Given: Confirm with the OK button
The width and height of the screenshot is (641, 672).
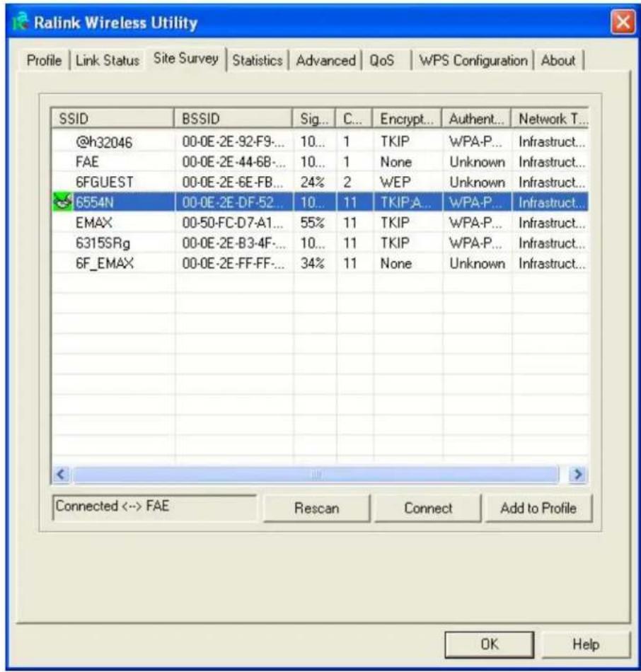Looking at the screenshot, I should tap(489, 644).
